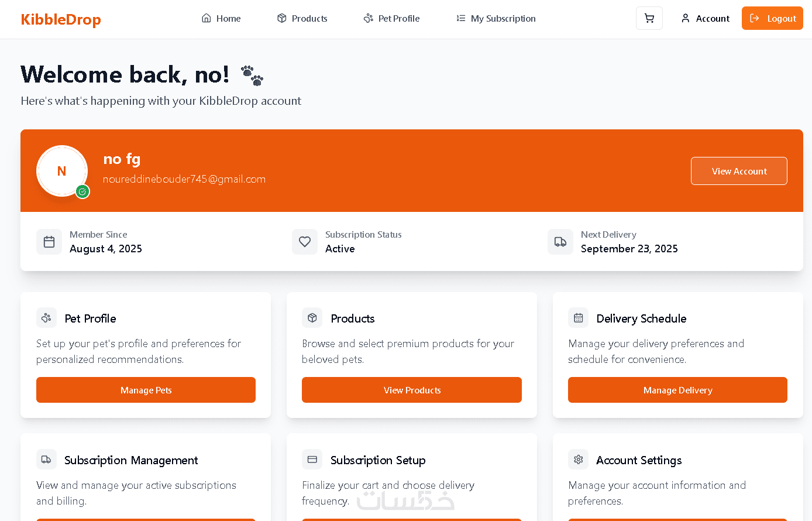Click the calendar icon on Delivery Schedule card
Screen dimensions: 812x521
(579, 318)
